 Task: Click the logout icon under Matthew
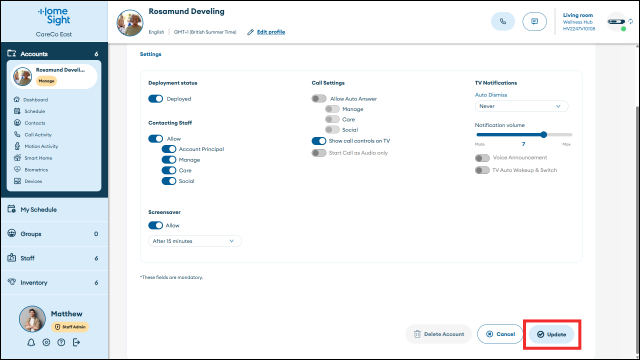tap(76, 342)
